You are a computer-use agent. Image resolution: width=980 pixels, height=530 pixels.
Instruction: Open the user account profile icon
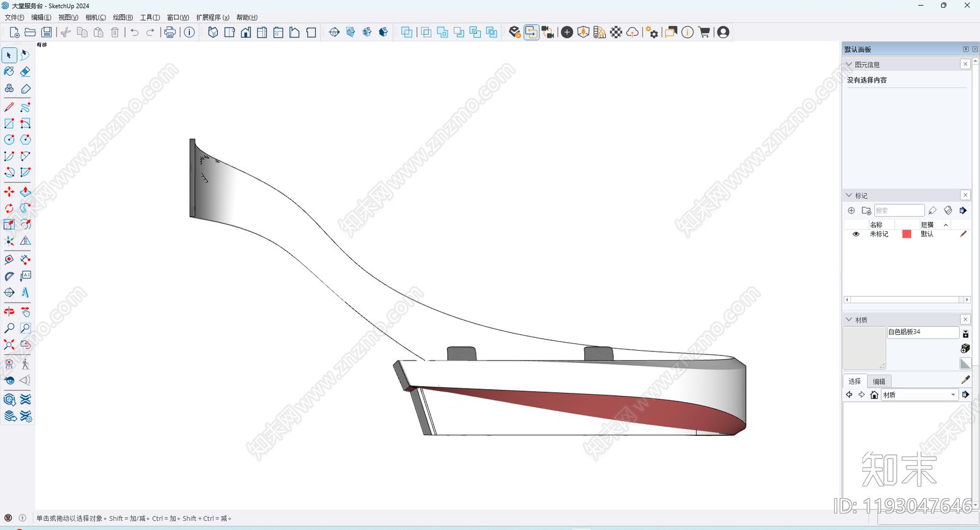tap(723, 32)
